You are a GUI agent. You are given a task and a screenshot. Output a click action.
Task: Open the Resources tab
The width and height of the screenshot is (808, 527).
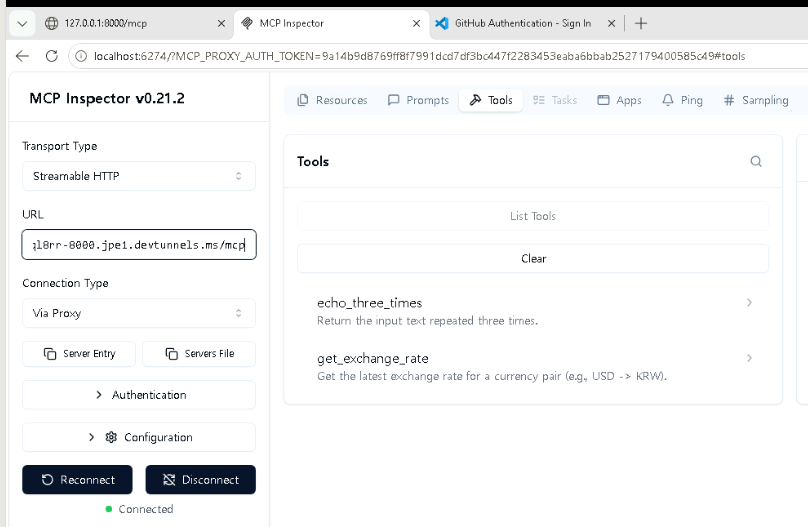332,100
